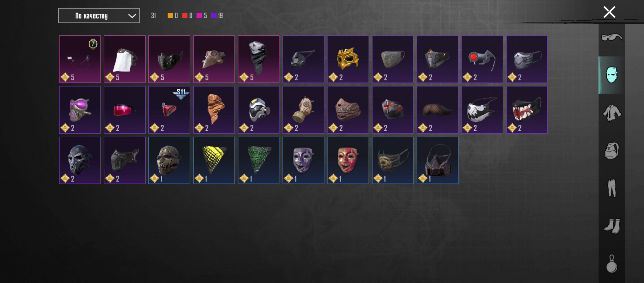Viewport: 644px width, 283px height.
Task: Pick the green spiderweb bandana
Action: [x=259, y=160]
